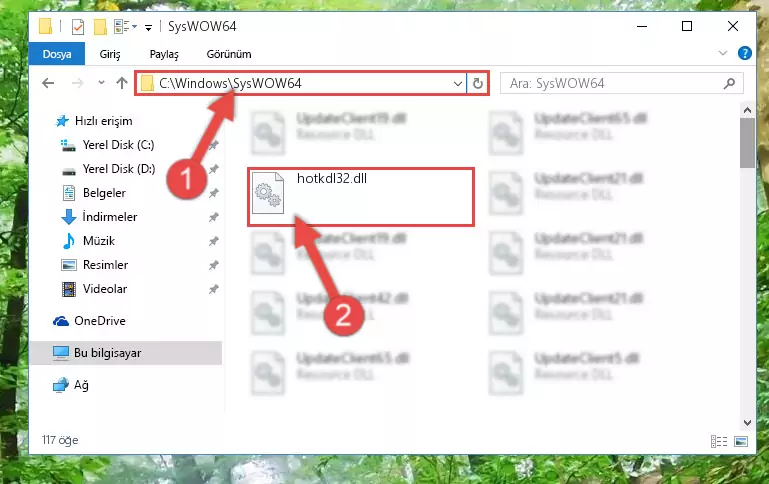Click the file list scrollbar thumb
Viewport: 769px width, 484px height.
(x=747, y=143)
